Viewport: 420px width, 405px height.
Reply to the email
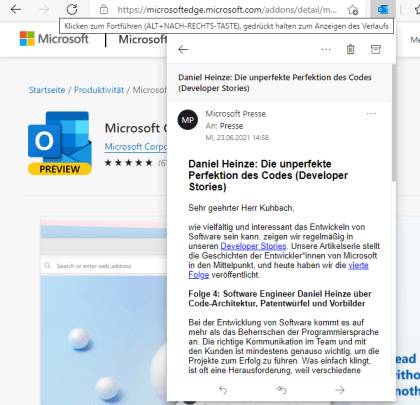pos(223,390)
